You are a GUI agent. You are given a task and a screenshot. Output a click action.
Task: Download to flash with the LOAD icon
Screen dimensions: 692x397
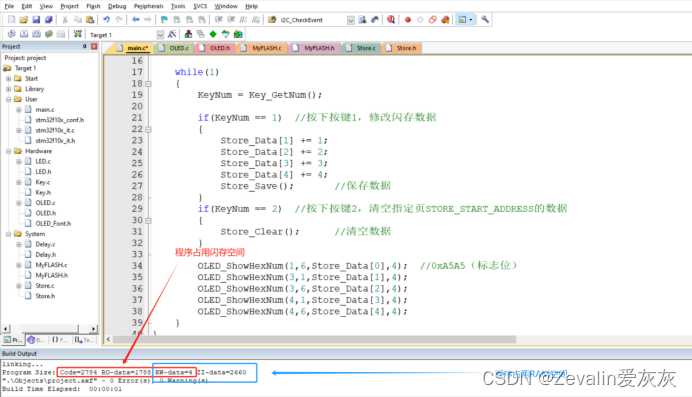pyautogui.click(x=78, y=34)
